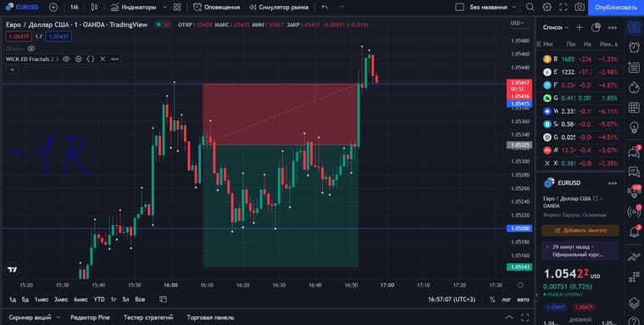Collapse the indicator legend arrow

click(x=12, y=70)
